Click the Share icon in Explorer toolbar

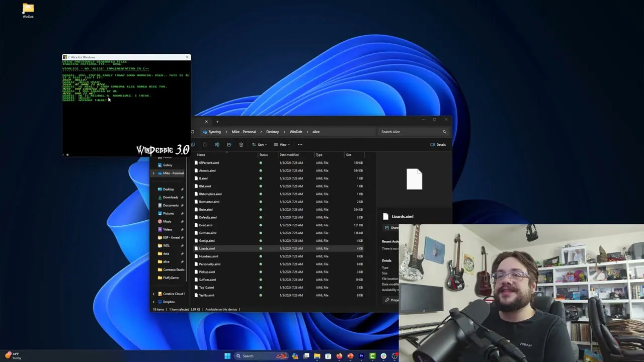229,145
